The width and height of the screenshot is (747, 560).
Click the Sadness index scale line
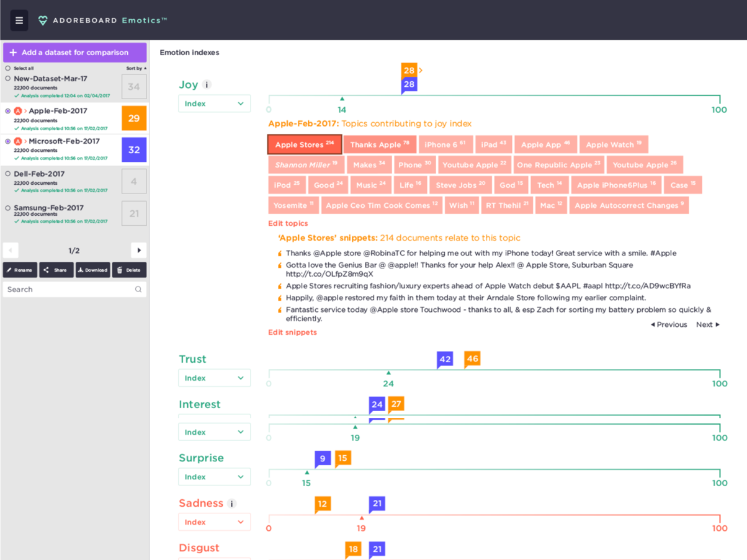click(494, 515)
